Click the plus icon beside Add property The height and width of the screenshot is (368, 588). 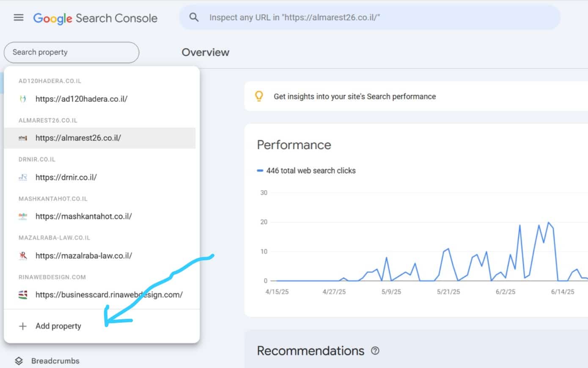(x=23, y=326)
